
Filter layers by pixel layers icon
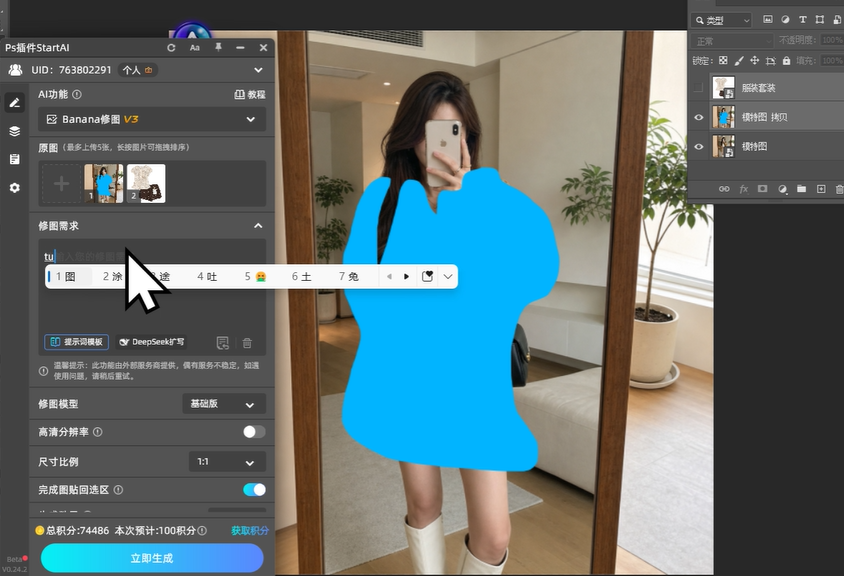click(768, 20)
